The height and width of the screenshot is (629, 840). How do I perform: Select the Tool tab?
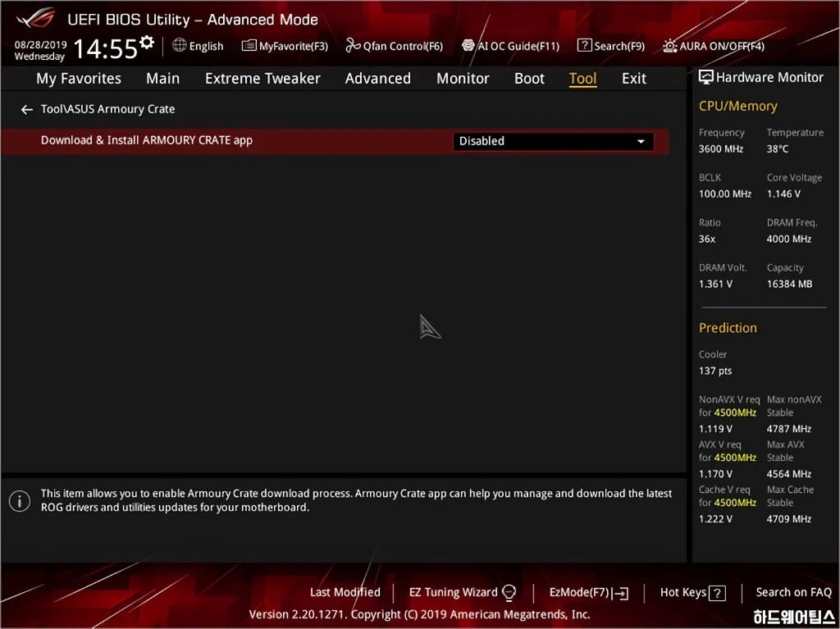click(582, 79)
